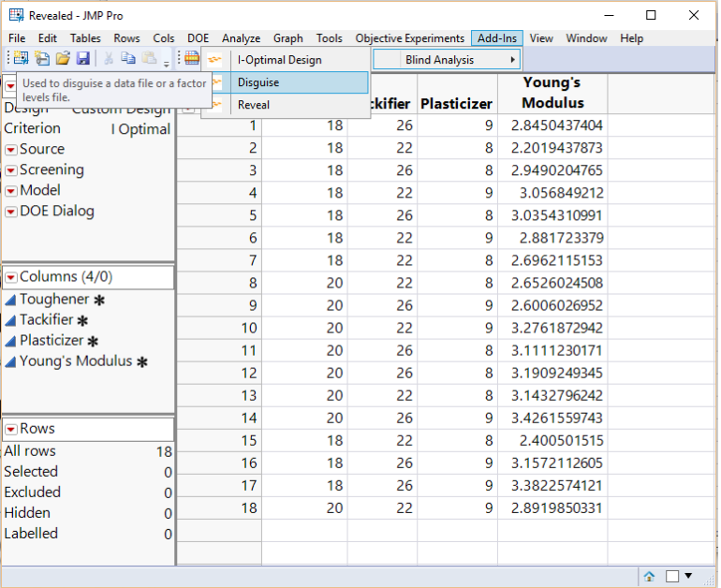Click the Excluded rows entry
The height and width of the screenshot is (588, 721).
coord(88,492)
